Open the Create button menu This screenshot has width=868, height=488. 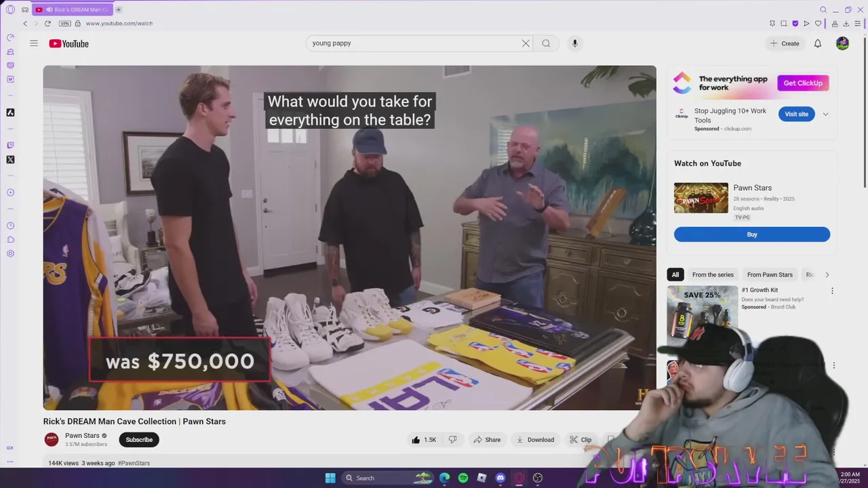784,43
